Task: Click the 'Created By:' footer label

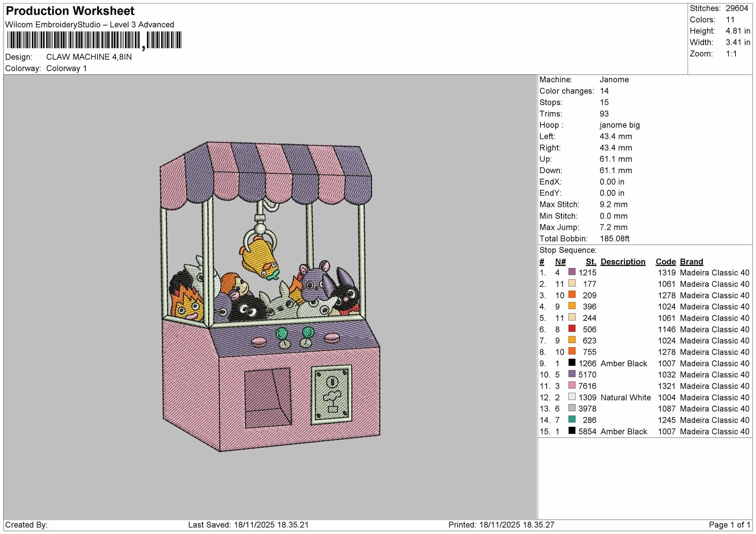Action: (26, 525)
